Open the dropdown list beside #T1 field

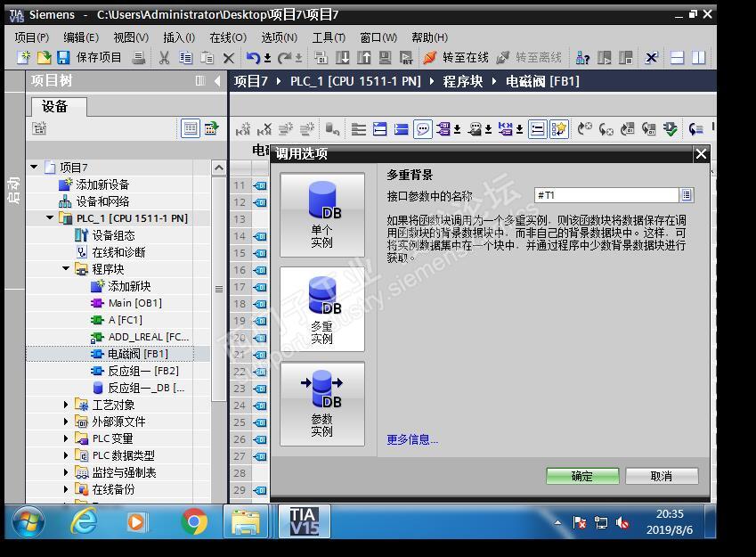[687, 195]
